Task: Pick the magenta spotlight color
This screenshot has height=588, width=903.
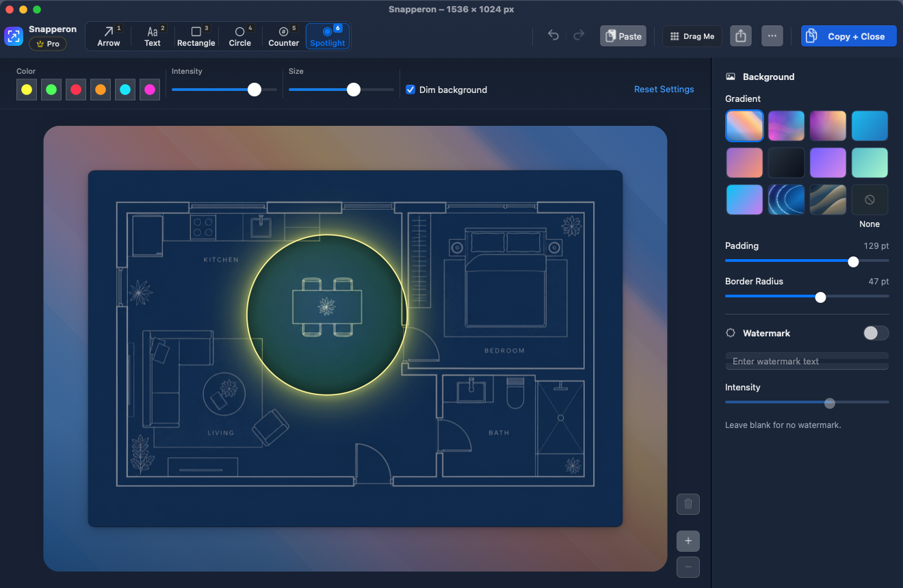Action: pyautogui.click(x=150, y=90)
